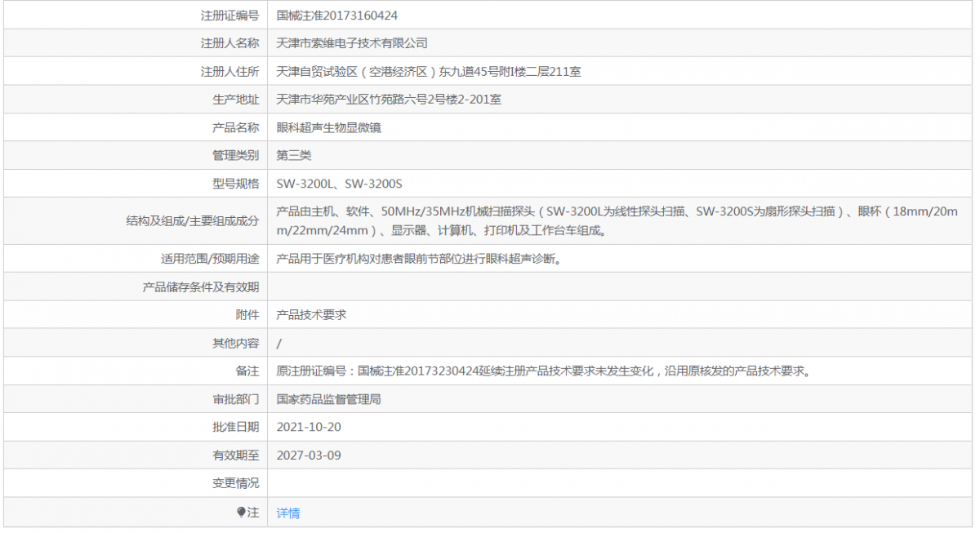
Task: Click the remarks text with 原注册证编号
Action: pos(544,371)
